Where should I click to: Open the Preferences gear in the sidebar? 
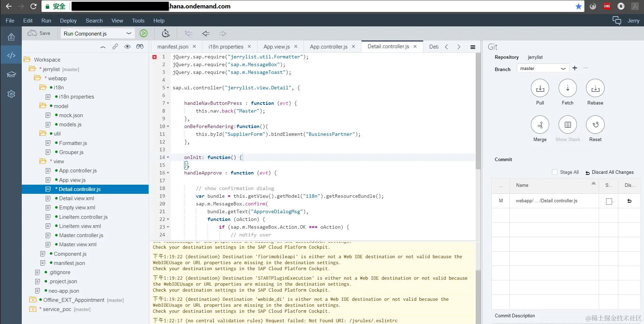tap(11, 94)
